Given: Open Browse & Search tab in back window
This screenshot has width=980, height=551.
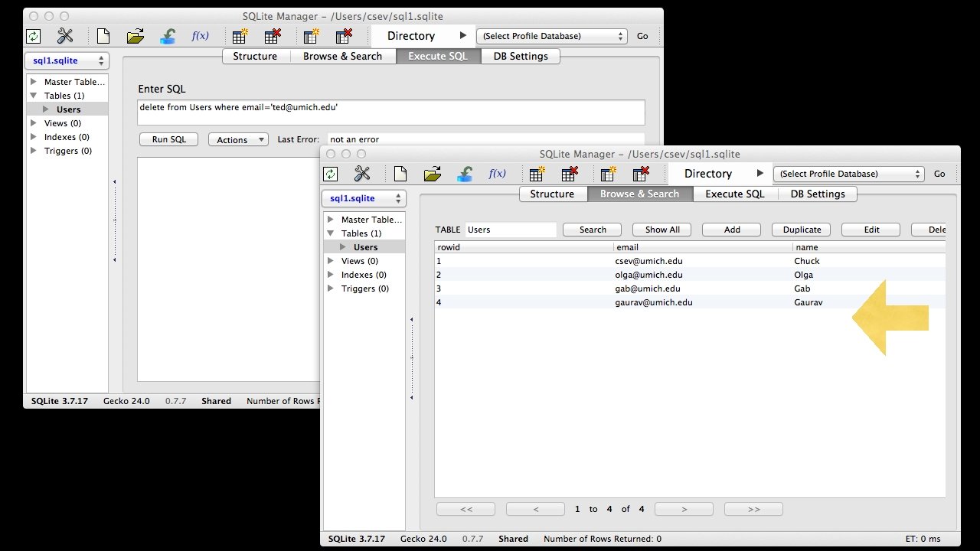Looking at the screenshot, I should (342, 56).
